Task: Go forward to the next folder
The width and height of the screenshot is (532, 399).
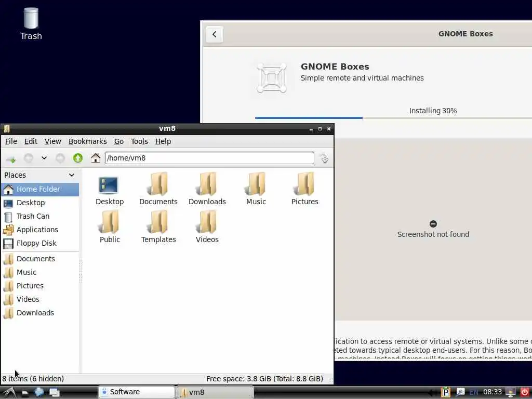Action: 60,158
